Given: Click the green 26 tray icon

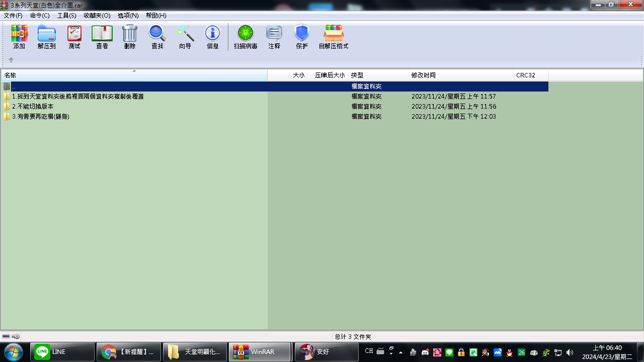Looking at the screenshot, I should pyautogui.click(x=522, y=352).
